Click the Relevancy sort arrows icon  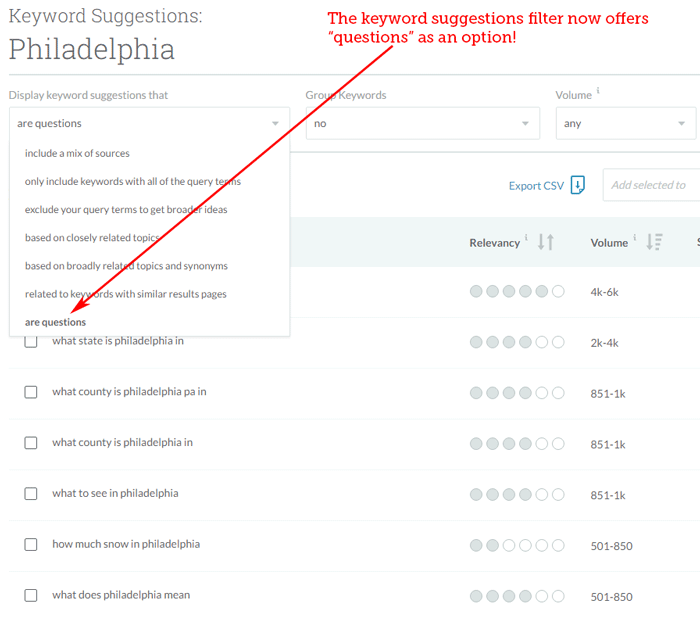pos(545,242)
